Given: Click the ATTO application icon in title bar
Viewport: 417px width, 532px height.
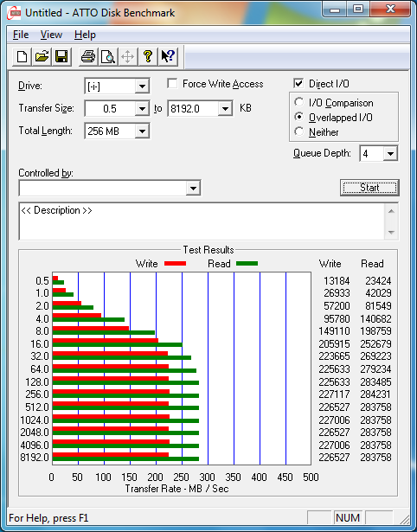Looking at the screenshot, I should coord(14,13).
